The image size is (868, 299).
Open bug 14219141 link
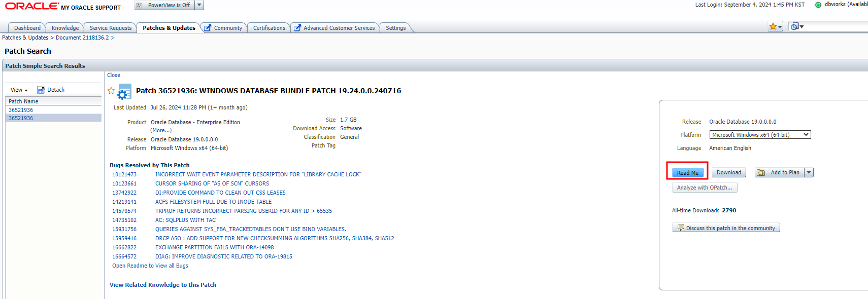click(x=124, y=202)
